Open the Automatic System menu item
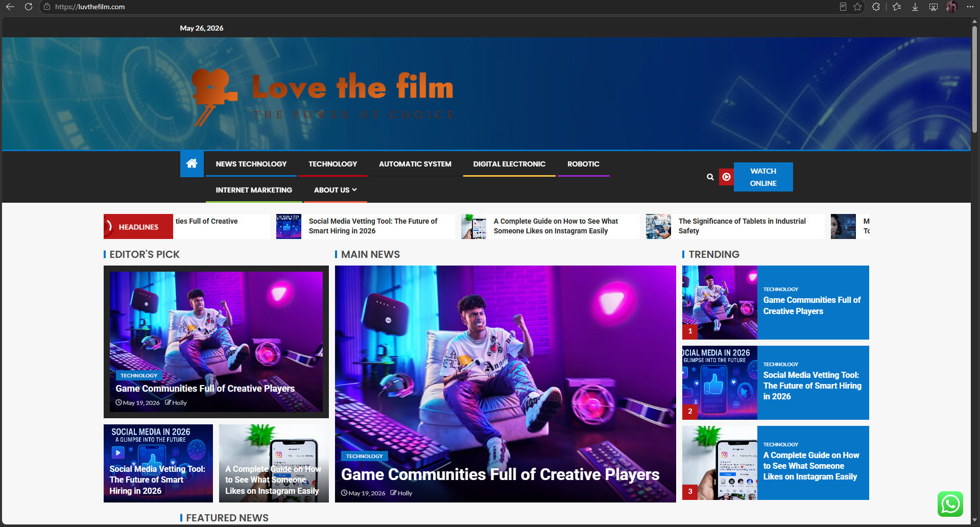980x527 pixels. [x=415, y=164]
